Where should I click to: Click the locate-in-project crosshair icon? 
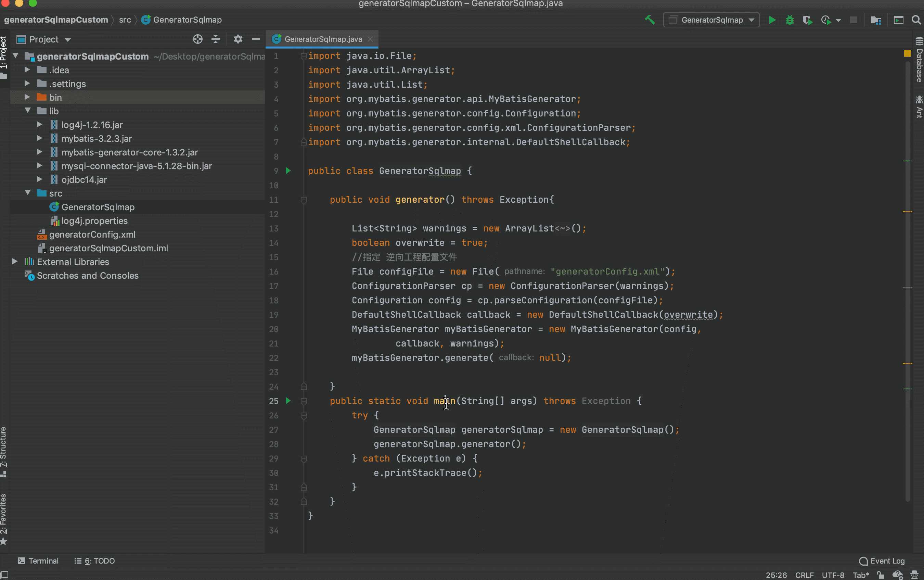[x=197, y=39]
